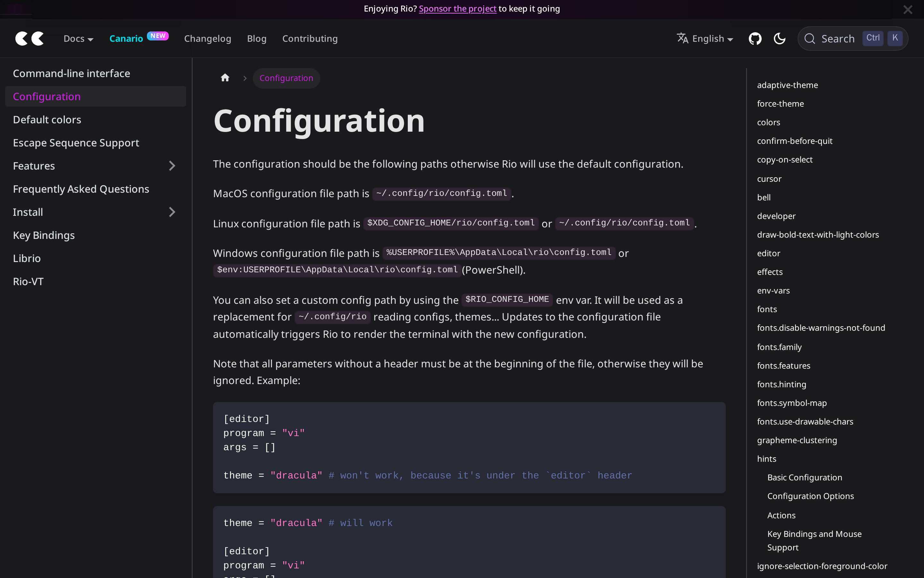Jump to fonts.symbol-map section

(x=792, y=403)
